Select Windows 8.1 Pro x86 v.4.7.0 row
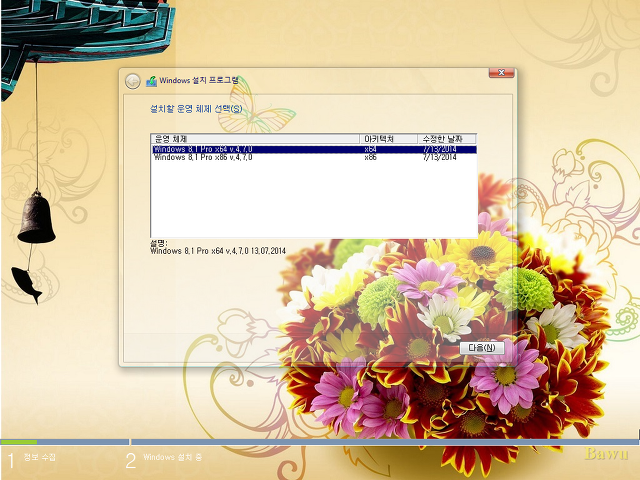 tap(314, 157)
